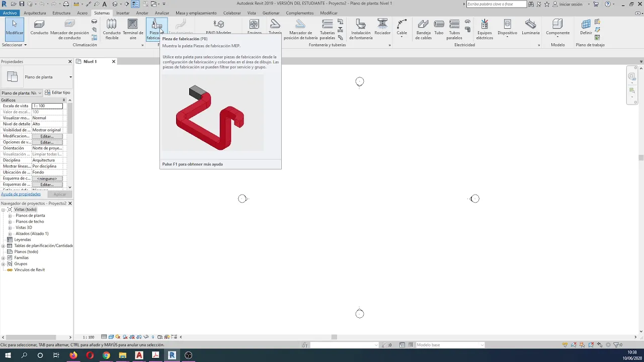The image size is (644, 362).
Task: Close the Navegador de proyectos panel
Action: click(70, 203)
